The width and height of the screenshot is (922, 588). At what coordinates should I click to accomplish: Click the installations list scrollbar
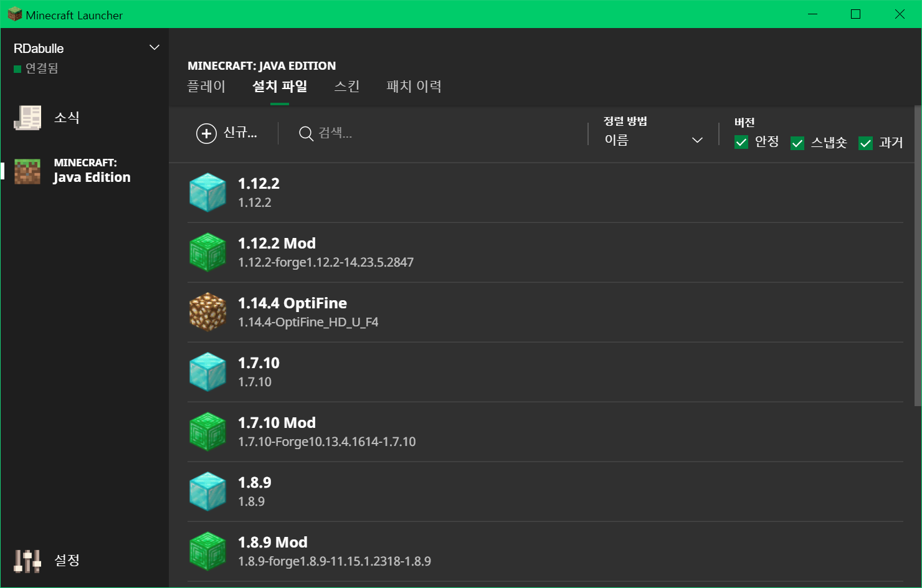(918, 255)
